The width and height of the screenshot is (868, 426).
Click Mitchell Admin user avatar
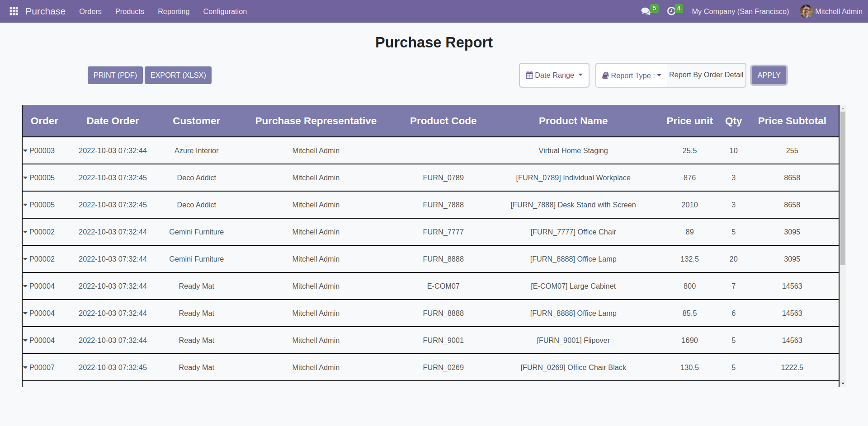pos(806,11)
